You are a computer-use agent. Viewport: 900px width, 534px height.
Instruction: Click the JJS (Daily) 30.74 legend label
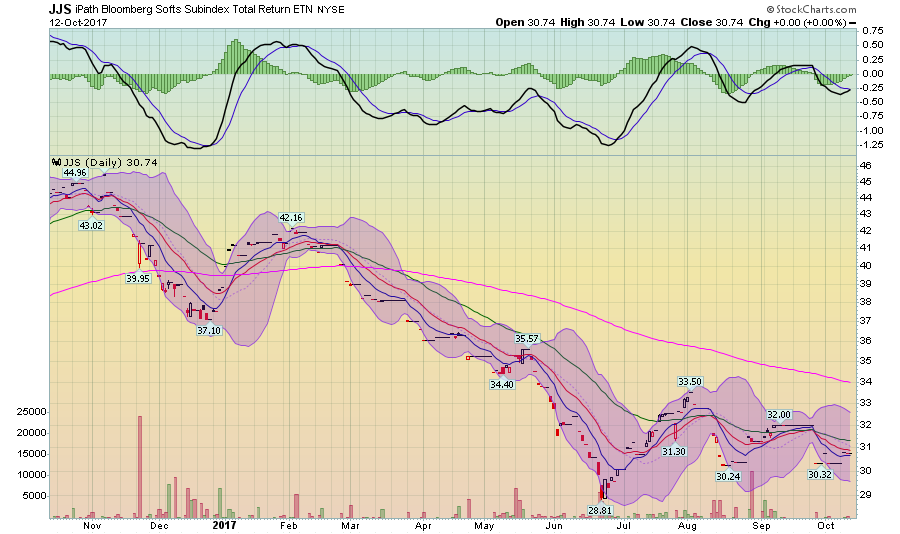110,162
